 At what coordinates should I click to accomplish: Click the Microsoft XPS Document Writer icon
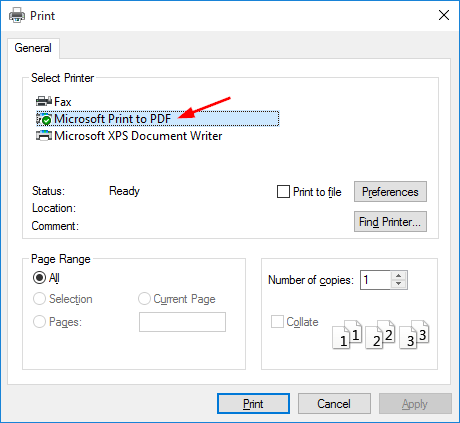click(x=44, y=136)
